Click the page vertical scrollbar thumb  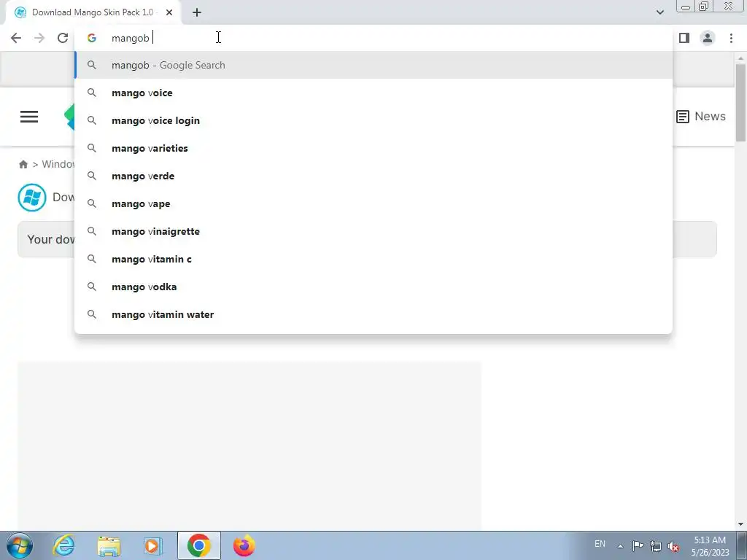(x=740, y=102)
